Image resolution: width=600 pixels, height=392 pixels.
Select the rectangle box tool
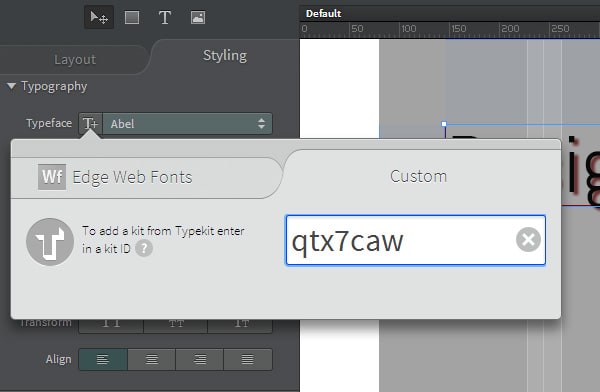132,17
